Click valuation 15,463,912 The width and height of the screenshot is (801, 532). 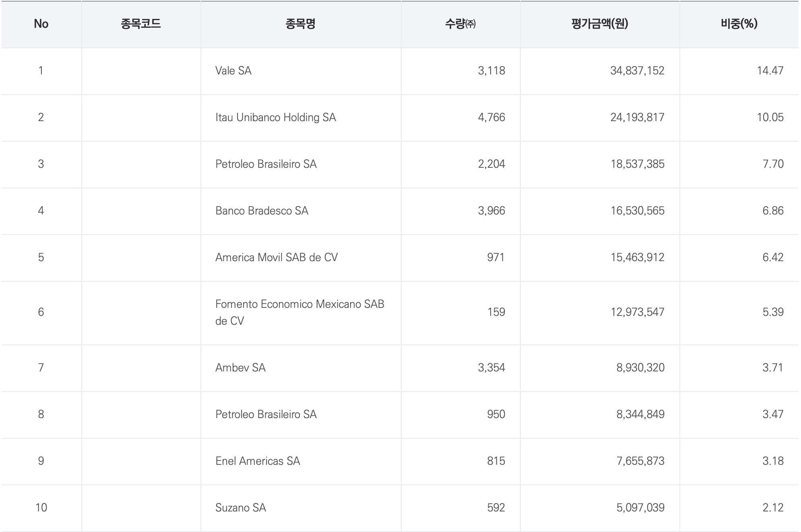(638, 258)
